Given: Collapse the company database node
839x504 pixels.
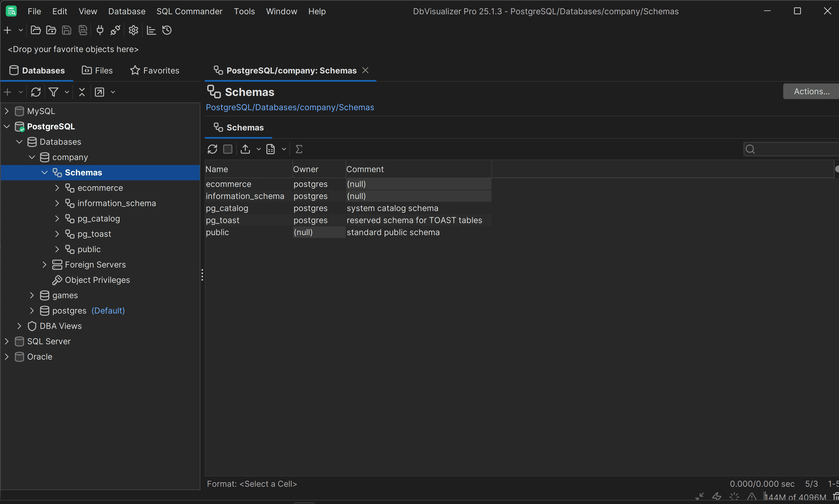Looking at the screenshot, I should click(32, 157).
